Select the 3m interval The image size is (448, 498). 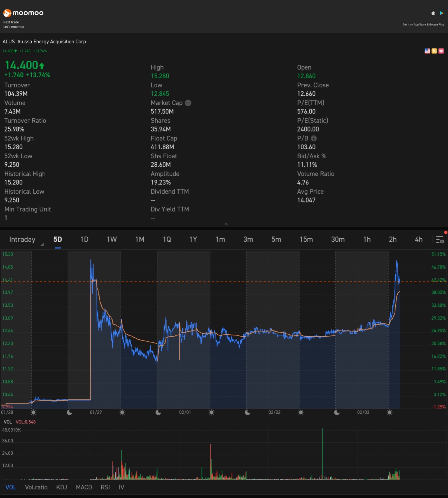point(248,239)
